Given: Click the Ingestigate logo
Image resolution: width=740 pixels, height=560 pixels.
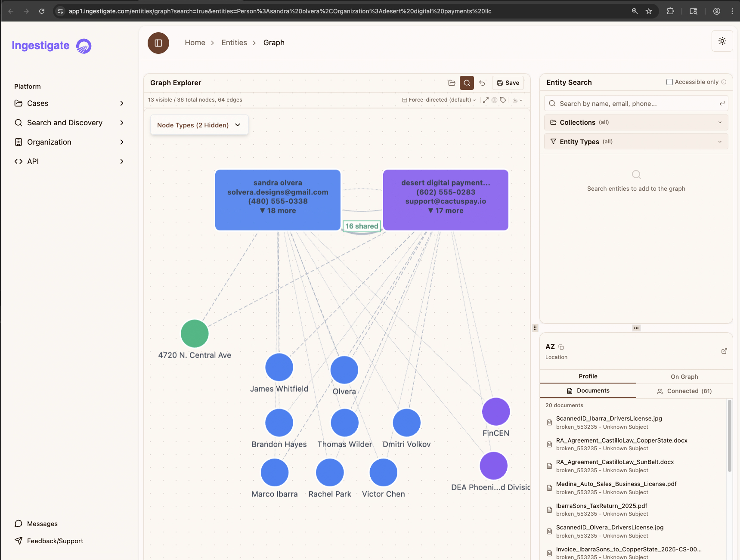Looking at the screenshot, I should pos(52,46).
